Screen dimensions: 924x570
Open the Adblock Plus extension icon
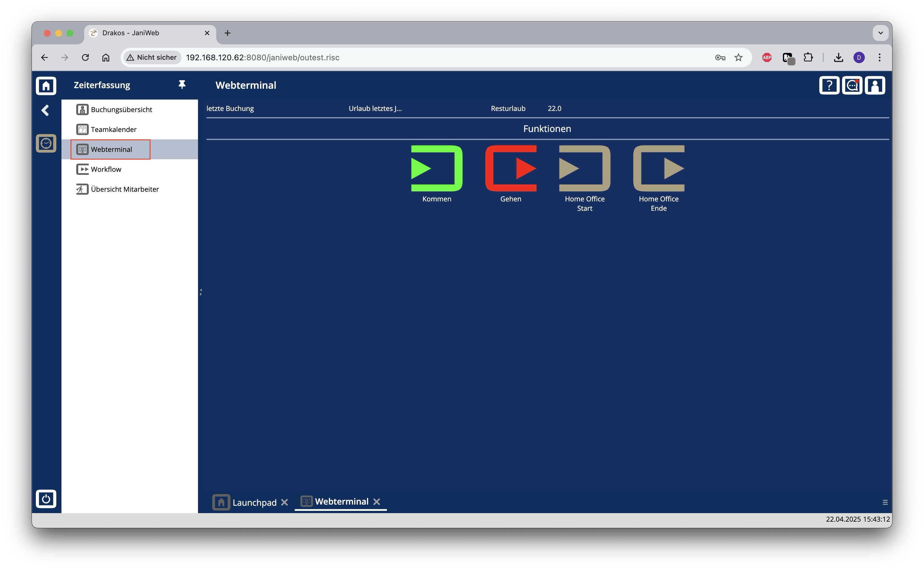(x=766, y=57)
